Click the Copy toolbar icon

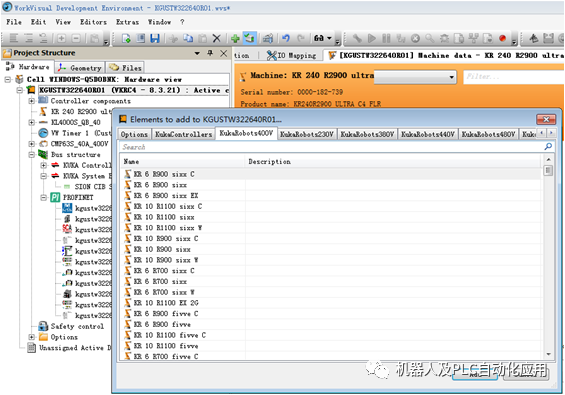pyautogui.click(x=188, y=38)
